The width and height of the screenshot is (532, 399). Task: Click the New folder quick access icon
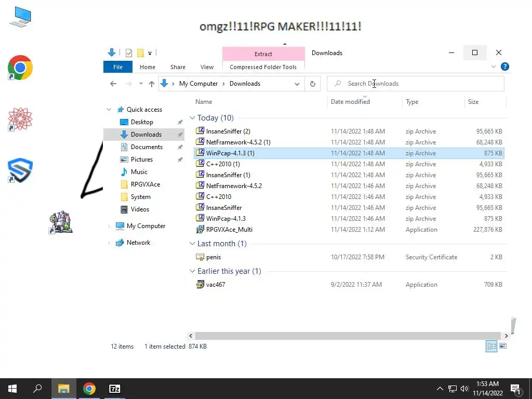(x=140, y=52)
